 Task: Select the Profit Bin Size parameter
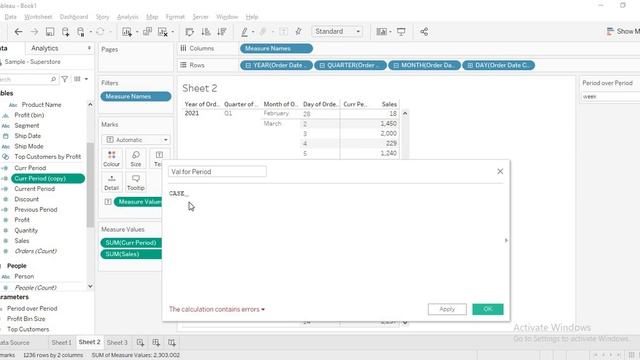26,319
